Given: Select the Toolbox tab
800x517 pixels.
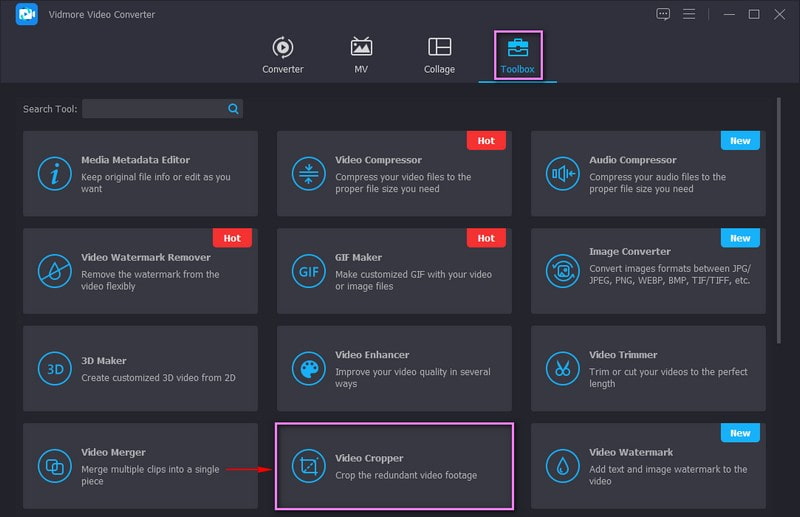Looking at the screenshot, I should coord(518,55).
